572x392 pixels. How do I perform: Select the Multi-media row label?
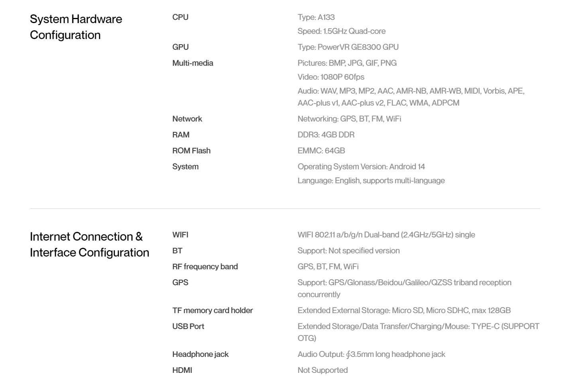193,63
